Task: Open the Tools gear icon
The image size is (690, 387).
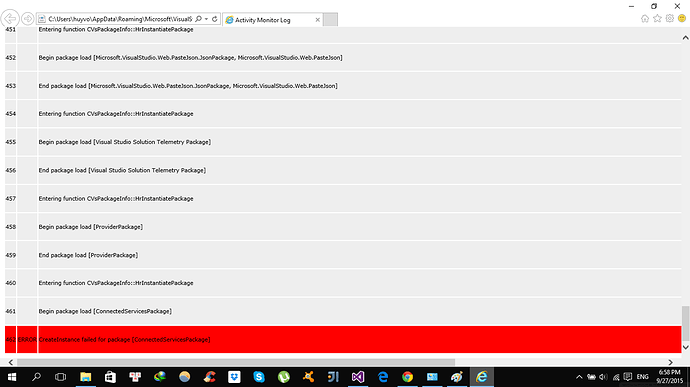Action: click(669, 18)
